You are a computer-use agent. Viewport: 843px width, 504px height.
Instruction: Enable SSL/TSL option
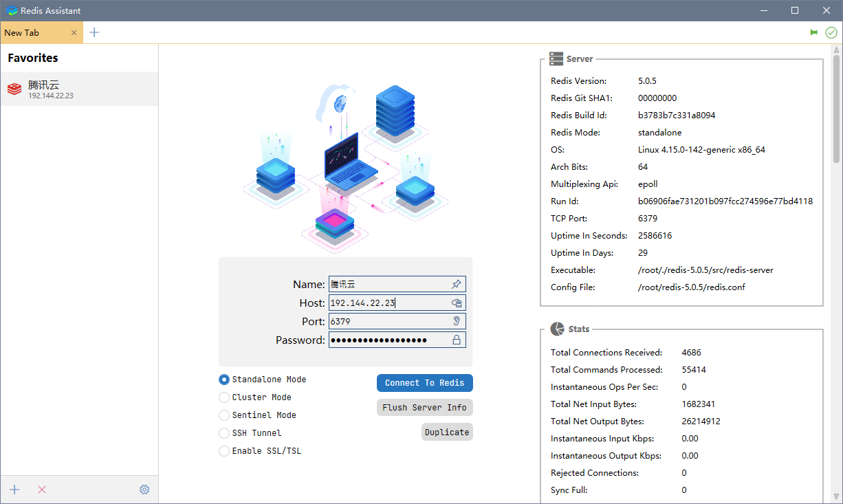click(224, 451)
